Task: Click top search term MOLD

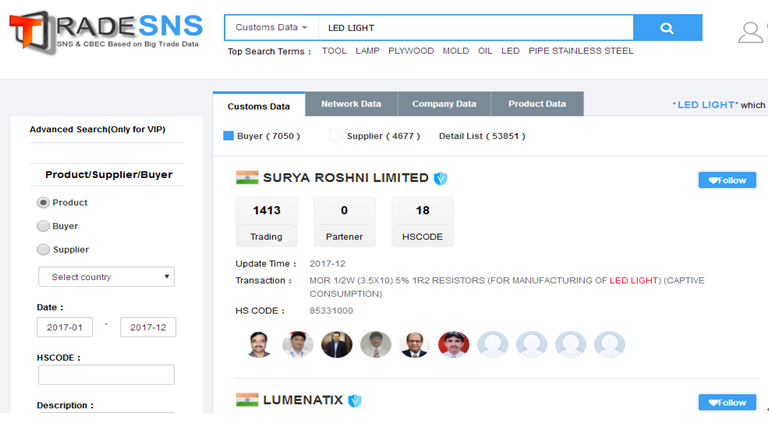Action: click(456, 51)
